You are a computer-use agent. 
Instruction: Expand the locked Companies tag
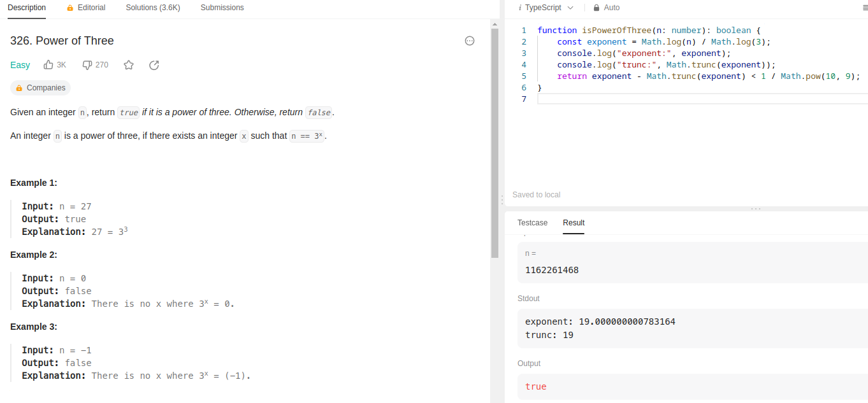[41, 88]
